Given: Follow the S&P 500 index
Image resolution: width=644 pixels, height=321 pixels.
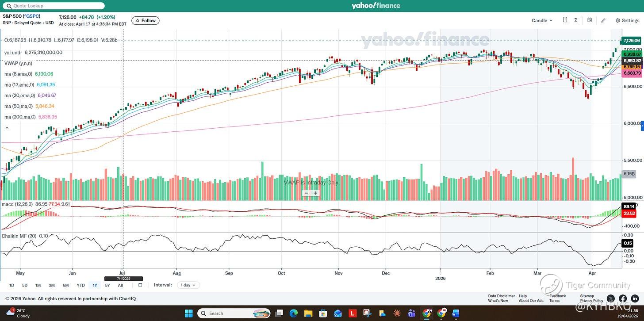Looking at the screenshot, I should (x=146, y=20).
